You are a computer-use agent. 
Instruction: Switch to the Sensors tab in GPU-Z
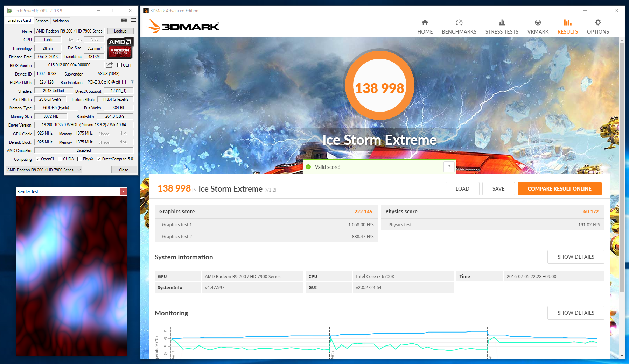tap(42, 21)
